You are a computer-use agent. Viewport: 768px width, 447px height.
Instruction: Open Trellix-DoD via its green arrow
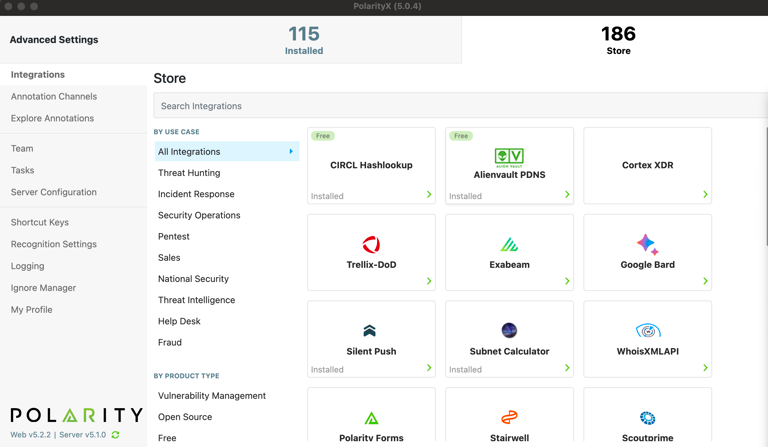[429, 281]
